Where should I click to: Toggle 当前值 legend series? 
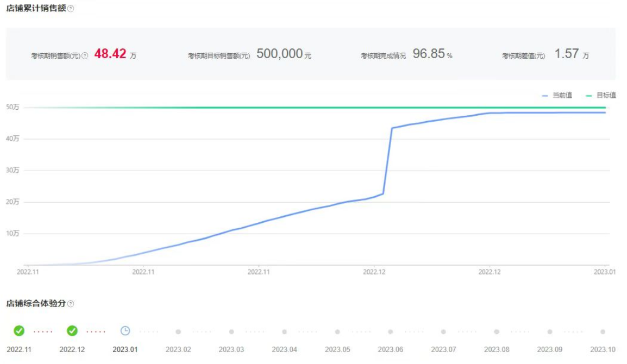tap(556, 95)
